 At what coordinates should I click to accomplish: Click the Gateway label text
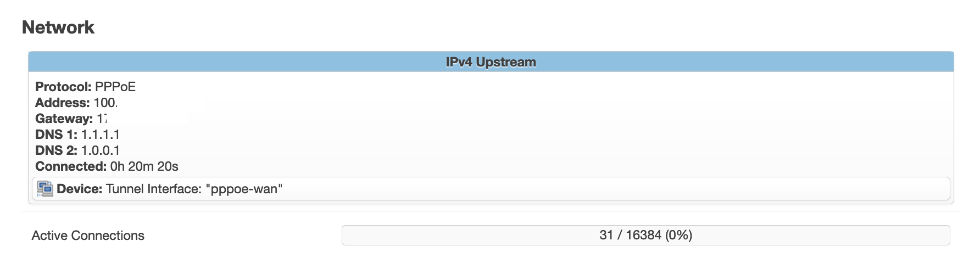click(x=64, y=119)
